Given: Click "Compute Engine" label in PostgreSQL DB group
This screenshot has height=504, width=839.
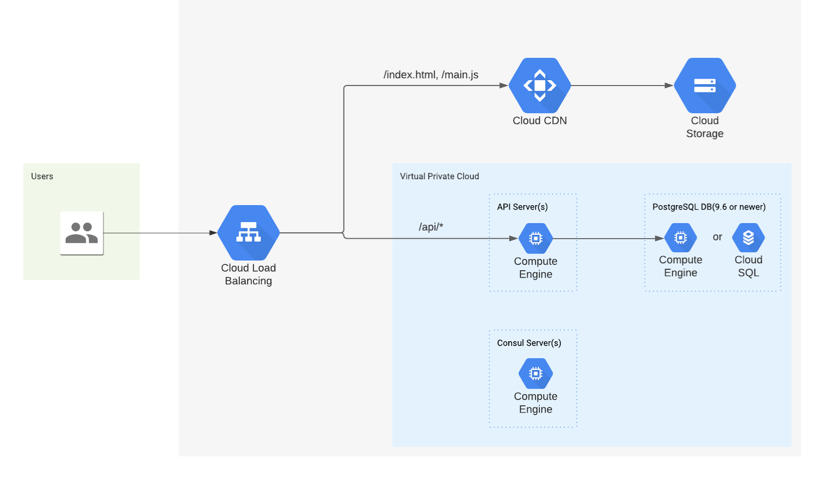Looking at the screenshot, I should coord(680,266).
